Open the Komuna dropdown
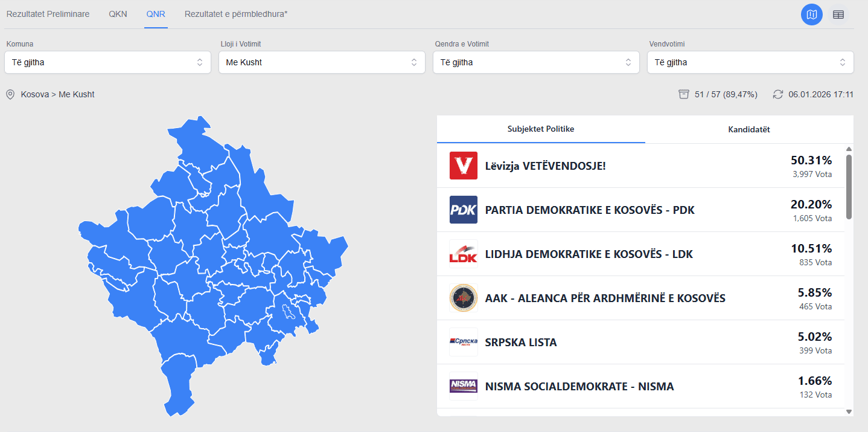 click(107, 62)
